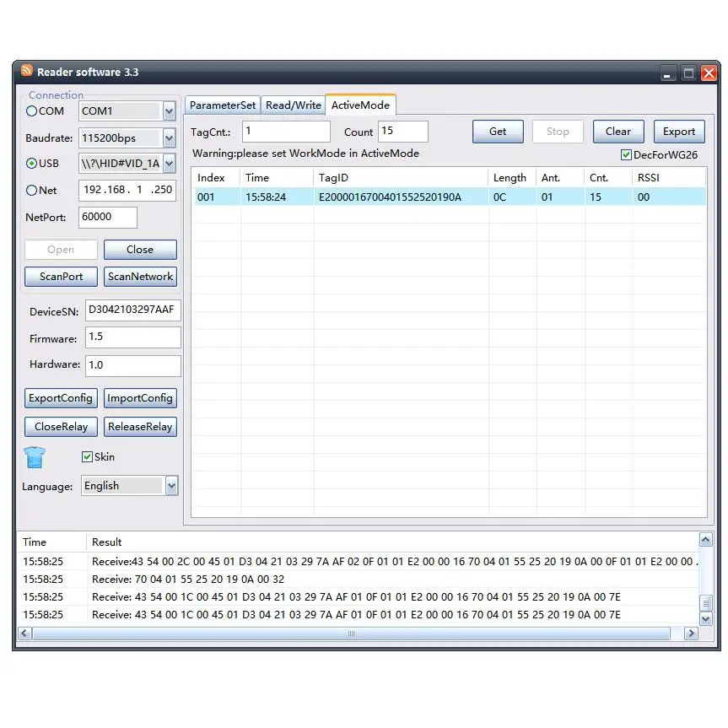Click the Count field showing 15
The image size is (728, 728).
click(x=403, y=132)
